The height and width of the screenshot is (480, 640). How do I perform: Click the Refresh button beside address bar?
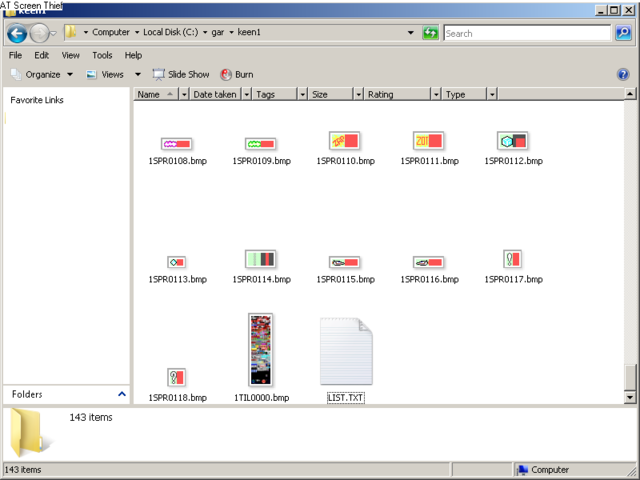tap(430, 33)
